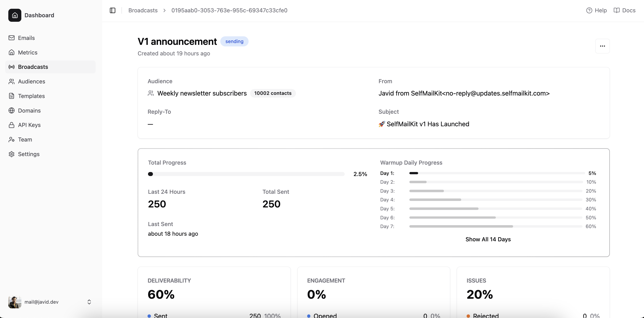Go to Settings in sidebar
Viewport: 644px width, 318px height.
tap(50, 154)
